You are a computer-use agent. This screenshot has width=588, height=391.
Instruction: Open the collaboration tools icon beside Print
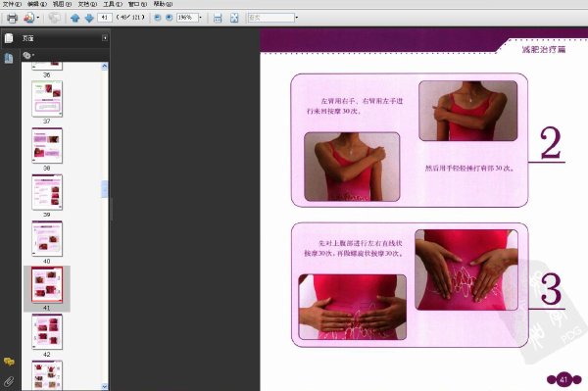point(28,18)
